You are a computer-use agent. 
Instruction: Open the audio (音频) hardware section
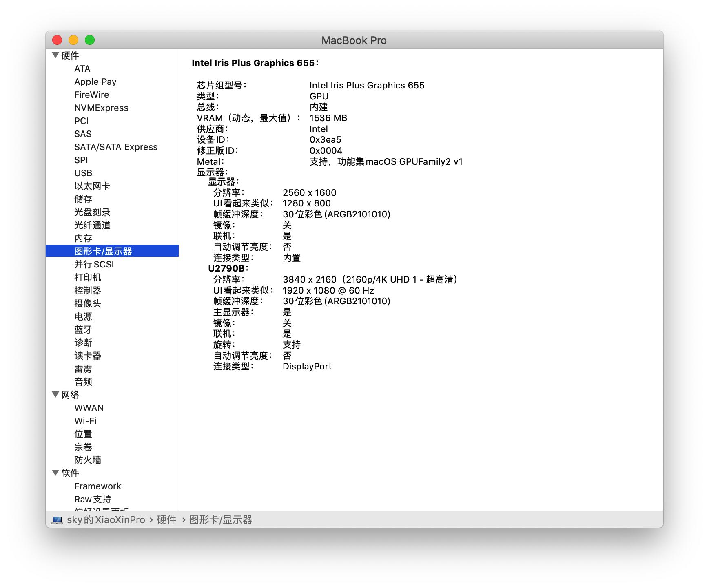[x=83, y=382]
